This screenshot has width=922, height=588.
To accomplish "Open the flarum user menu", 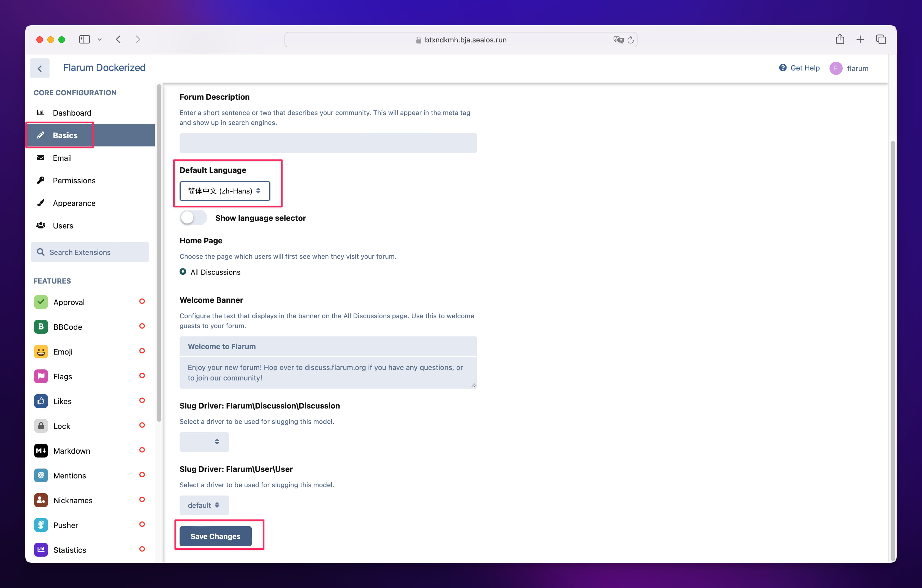I will pyautogui.click(x=849, y=68).
